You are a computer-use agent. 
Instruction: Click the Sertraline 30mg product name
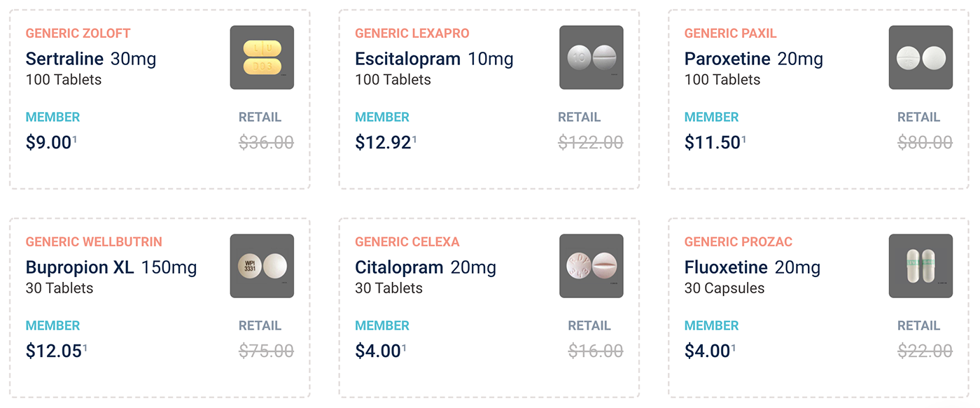pos(91,59)
